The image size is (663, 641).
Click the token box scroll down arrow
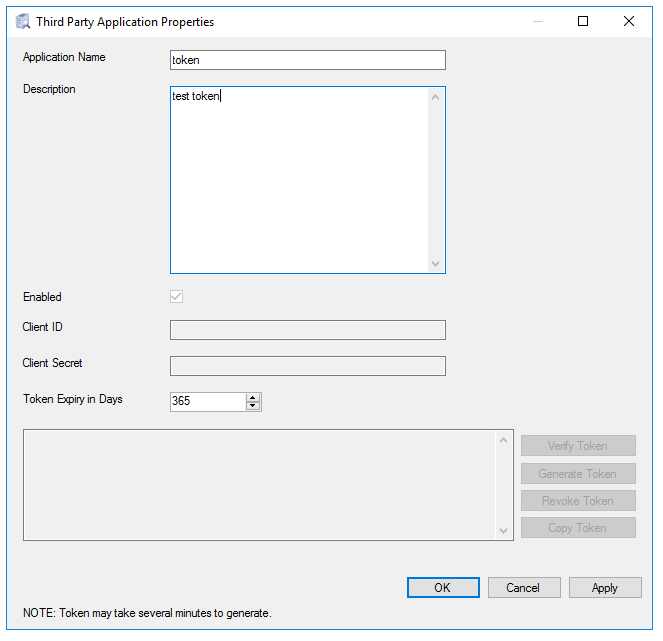pyautogui.click(x=504, y=531)
